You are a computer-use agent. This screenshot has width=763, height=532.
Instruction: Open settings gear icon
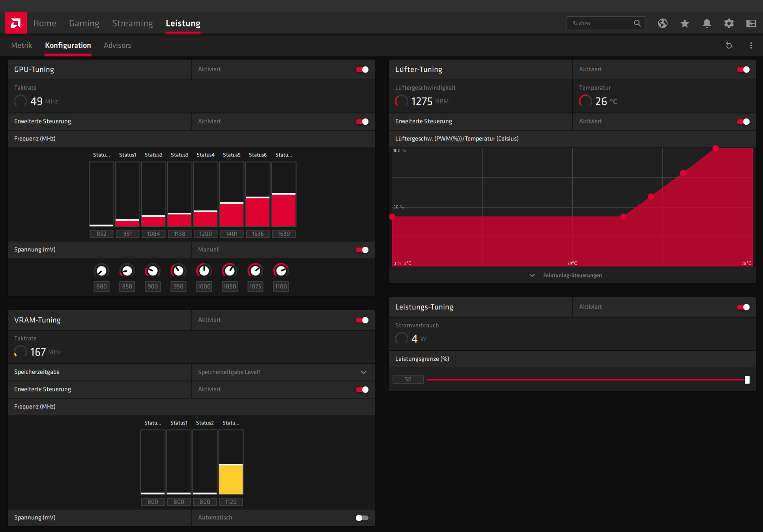(x=729, y=23)
